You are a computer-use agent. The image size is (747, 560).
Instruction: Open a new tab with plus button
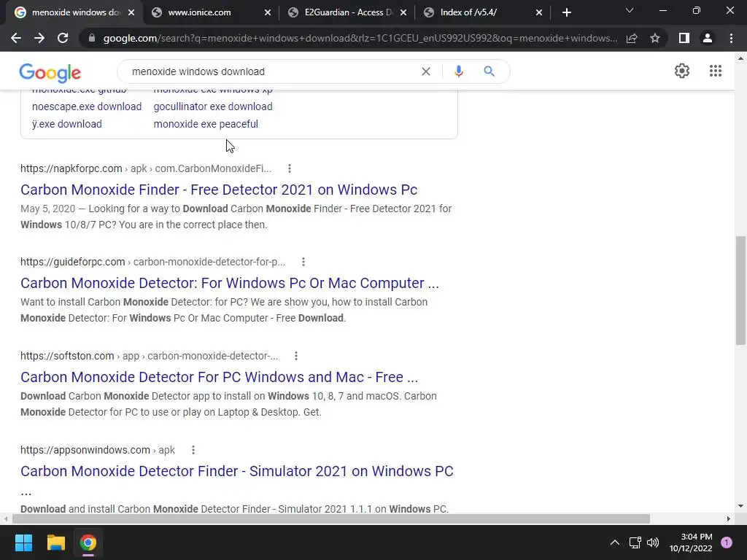click(566, 12)
